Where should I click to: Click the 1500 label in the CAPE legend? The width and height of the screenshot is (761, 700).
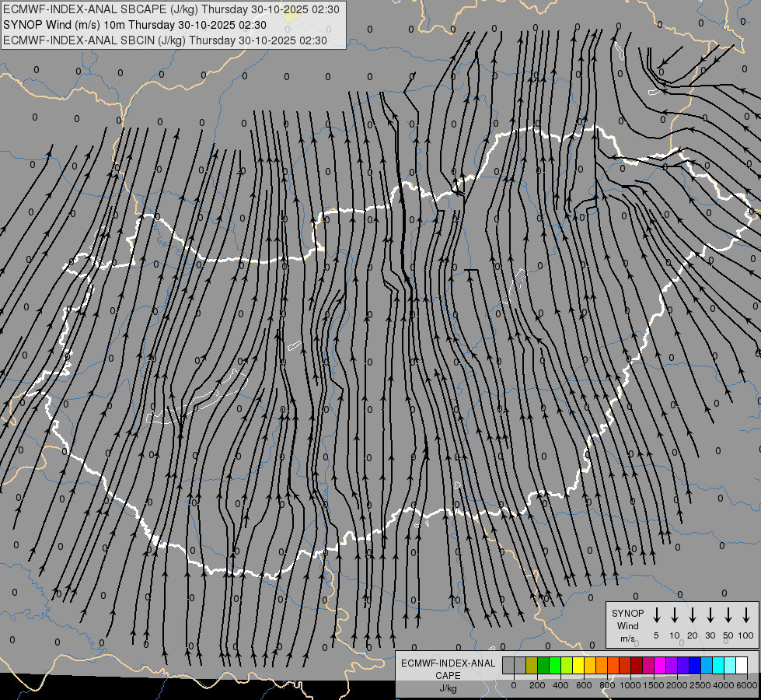point(654,685)
